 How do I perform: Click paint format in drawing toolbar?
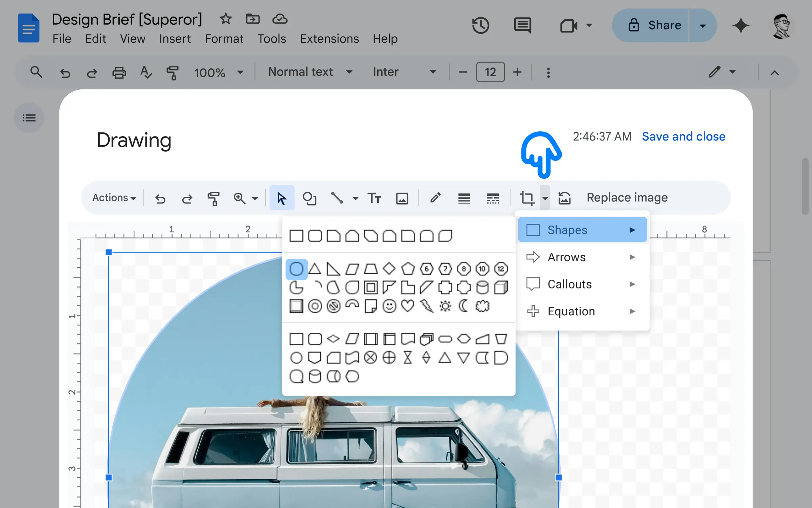click(213, 198)
